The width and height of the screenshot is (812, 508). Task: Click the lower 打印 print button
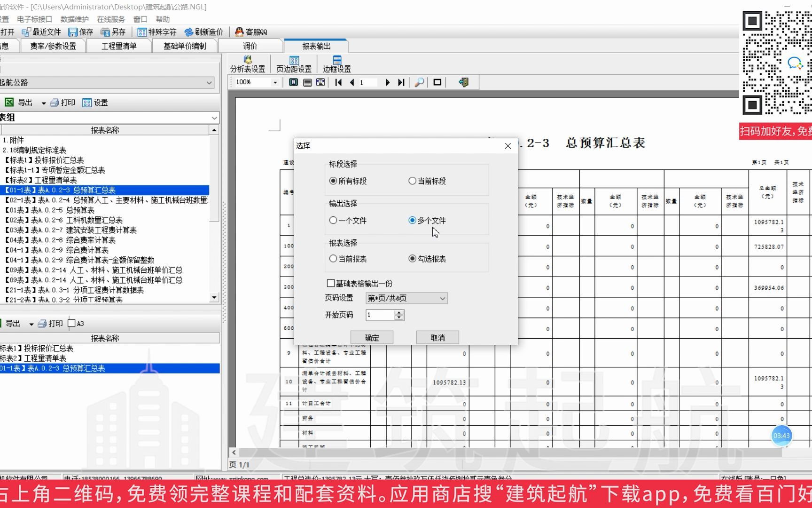50,324
